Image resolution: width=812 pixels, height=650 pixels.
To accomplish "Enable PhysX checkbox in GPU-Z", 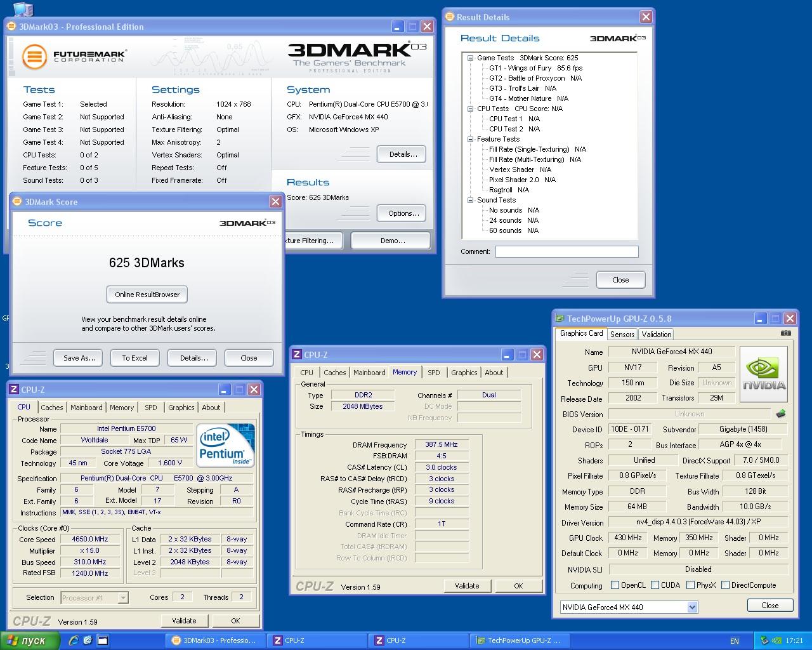I will point(690,585).
